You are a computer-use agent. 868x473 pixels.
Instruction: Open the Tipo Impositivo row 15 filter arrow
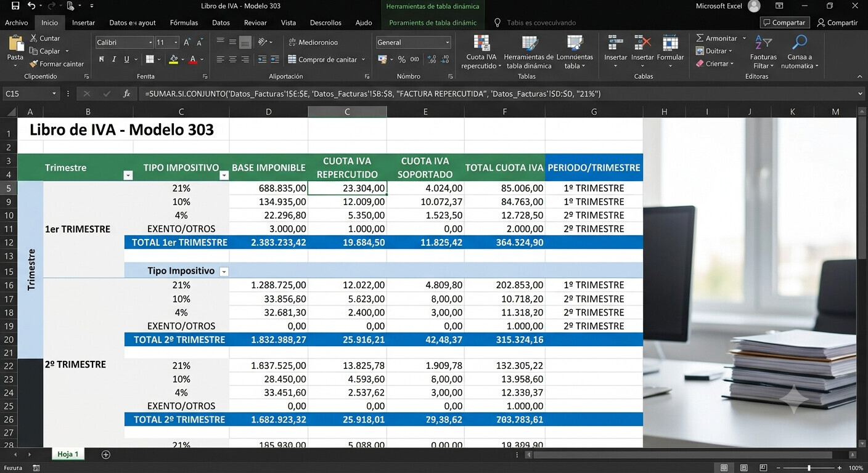pyautogui.click(x=224, y=272)
